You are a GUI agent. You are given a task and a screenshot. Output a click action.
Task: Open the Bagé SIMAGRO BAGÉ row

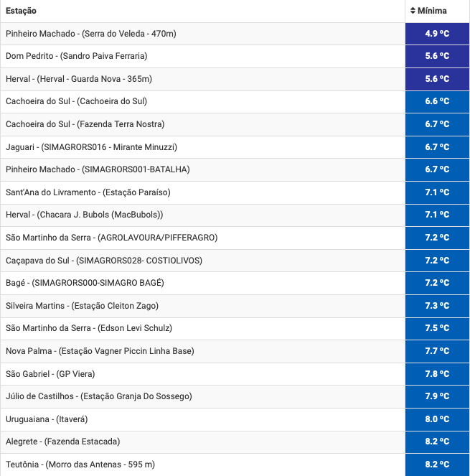tap(235, 283)
